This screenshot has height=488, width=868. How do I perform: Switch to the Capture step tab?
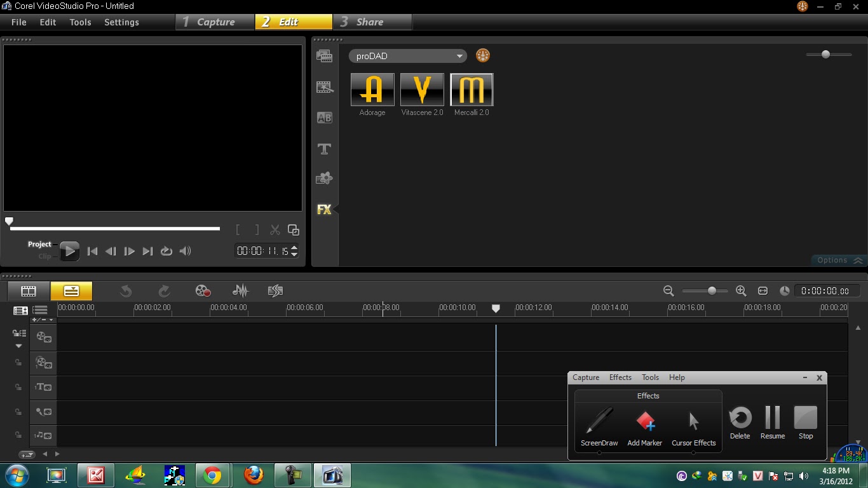(x=215, y=22)
